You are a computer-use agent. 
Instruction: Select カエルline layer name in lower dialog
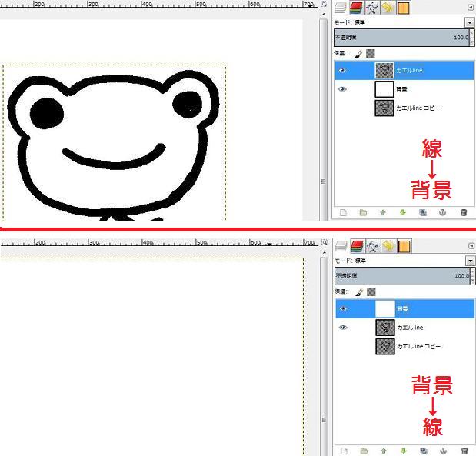pos(410,328)
